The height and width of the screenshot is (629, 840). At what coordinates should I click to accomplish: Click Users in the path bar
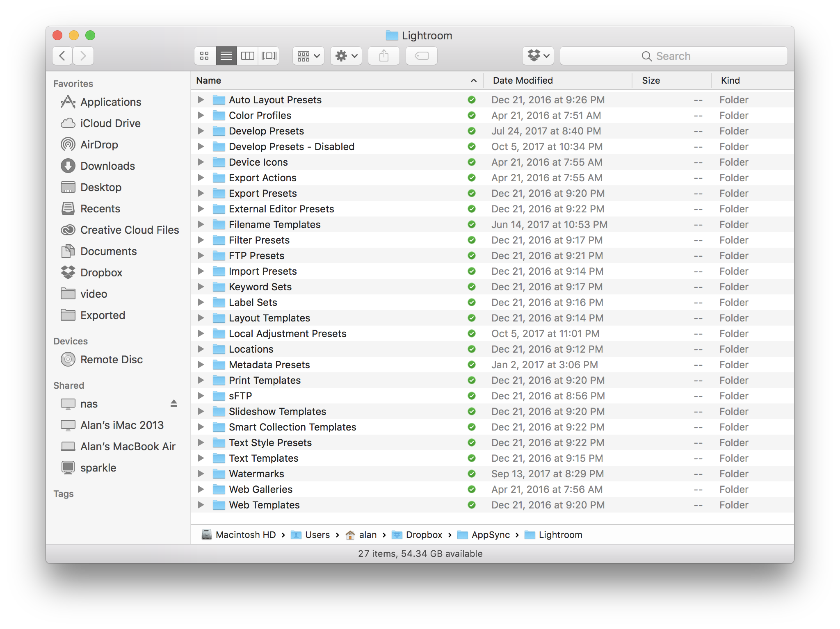pos(310,535)
